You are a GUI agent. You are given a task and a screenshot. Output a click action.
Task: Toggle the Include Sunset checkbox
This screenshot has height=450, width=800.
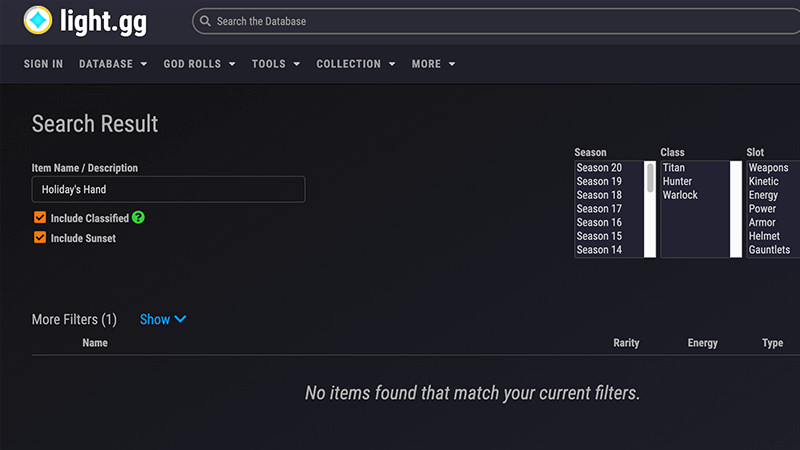(40, 238)
